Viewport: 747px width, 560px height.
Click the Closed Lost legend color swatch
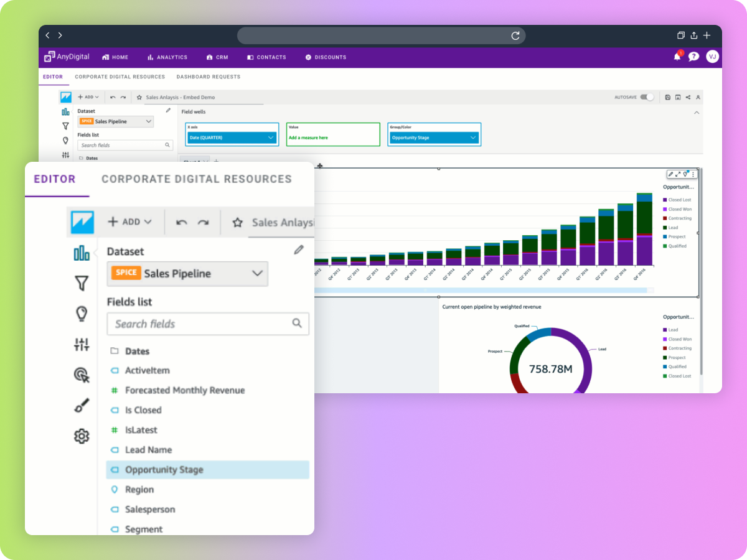pos(665,200)
